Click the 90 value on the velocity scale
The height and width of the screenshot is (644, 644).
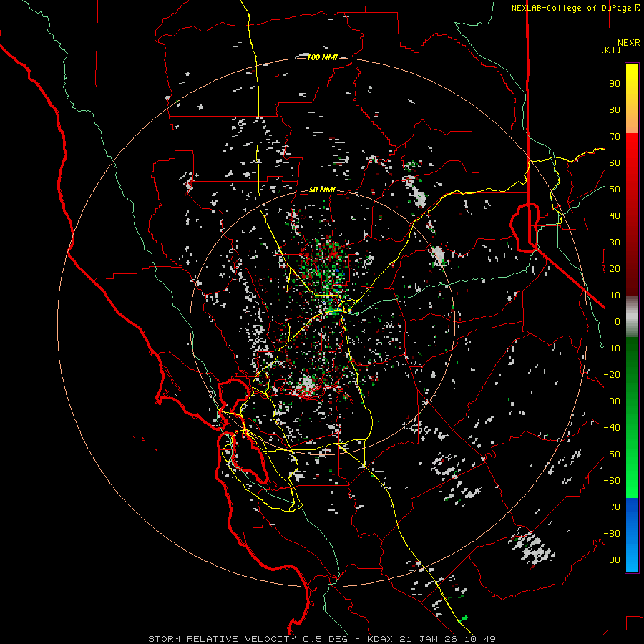click(615, 84)
